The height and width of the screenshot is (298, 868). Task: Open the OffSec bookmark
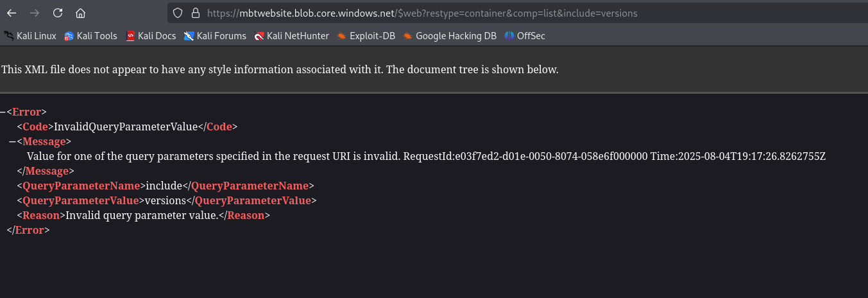click(525, 36)
